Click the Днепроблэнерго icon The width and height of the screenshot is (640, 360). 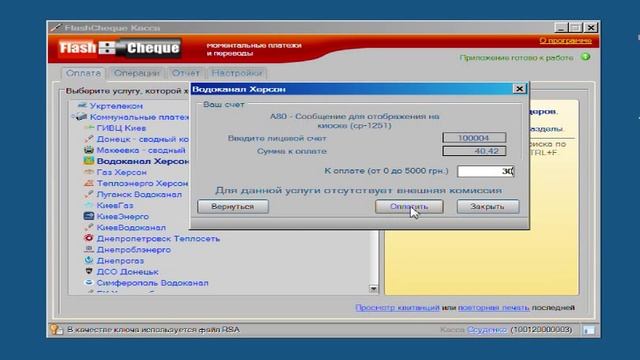89,249
